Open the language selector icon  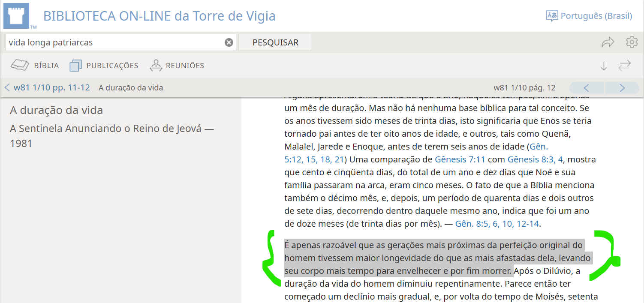[x=551, y=16]
